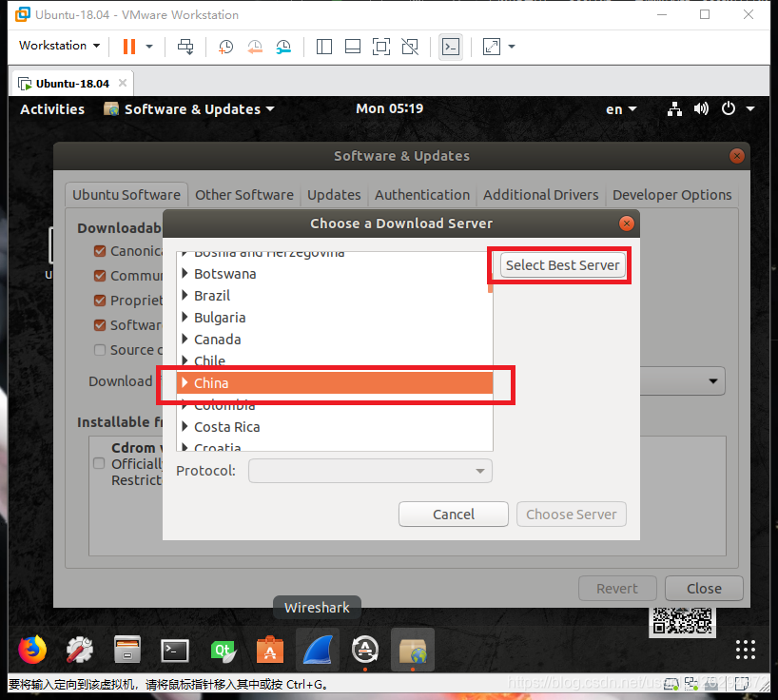Switch to the Other Software tab

point(244,194)
